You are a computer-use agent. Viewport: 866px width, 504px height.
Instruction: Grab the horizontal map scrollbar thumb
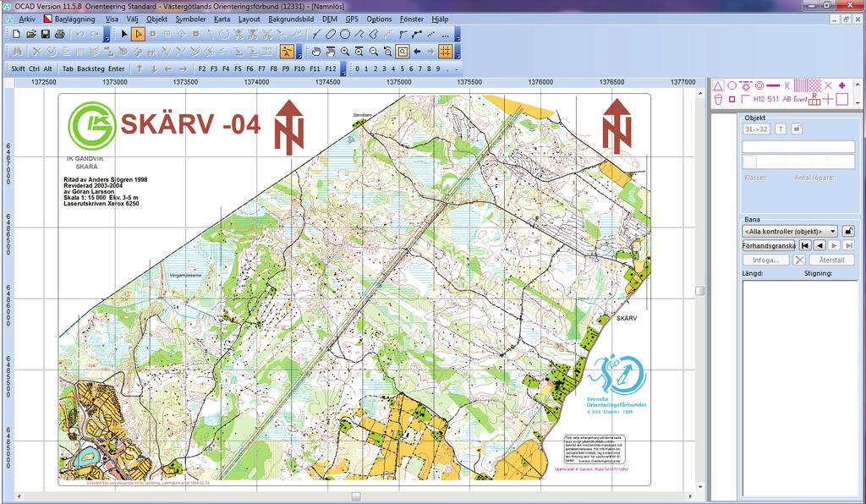(356, 497)
